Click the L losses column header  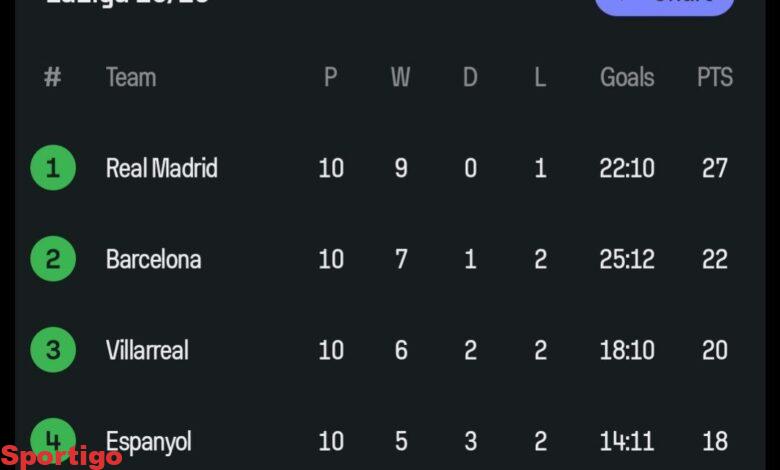tap(540, 77)
